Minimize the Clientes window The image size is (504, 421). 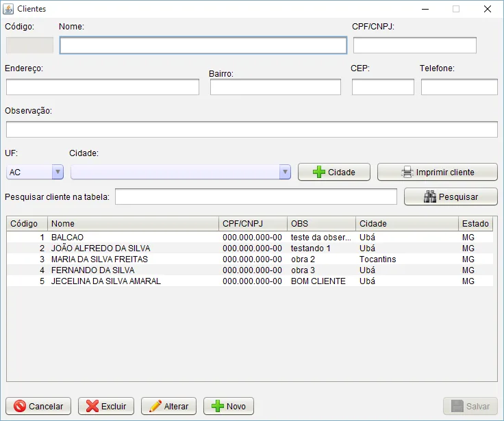tap(425, 9)
